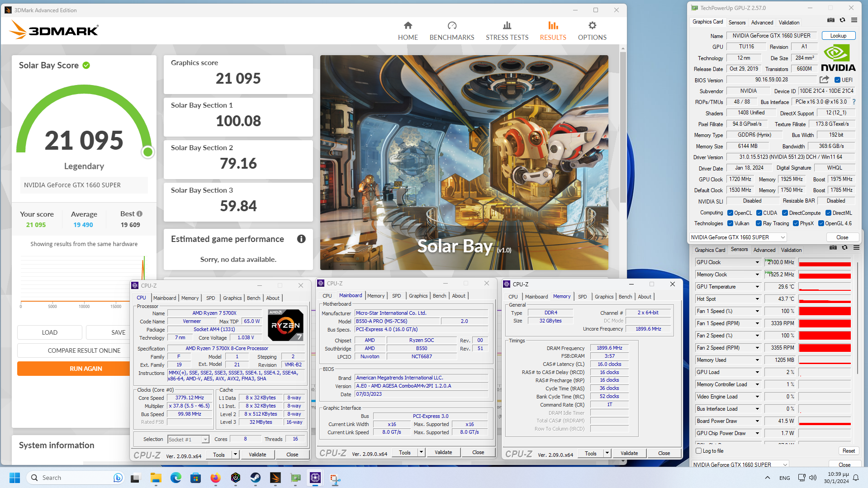Image resolution: width=868 pixels, height=488 pixels.
Task: Click the BIOS export share icon in GPU-Z
Action: click(x=824, y=80)
